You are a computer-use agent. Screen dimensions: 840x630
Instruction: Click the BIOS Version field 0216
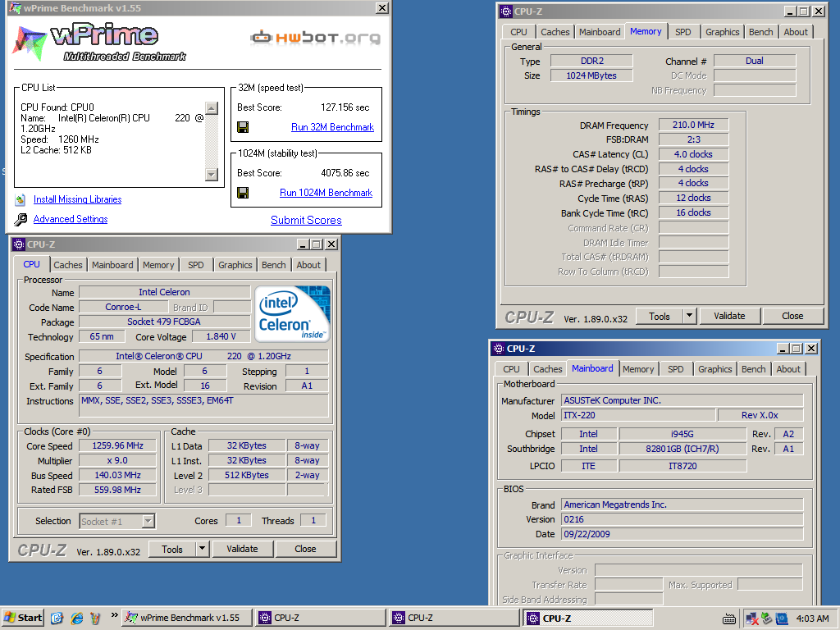682,519
